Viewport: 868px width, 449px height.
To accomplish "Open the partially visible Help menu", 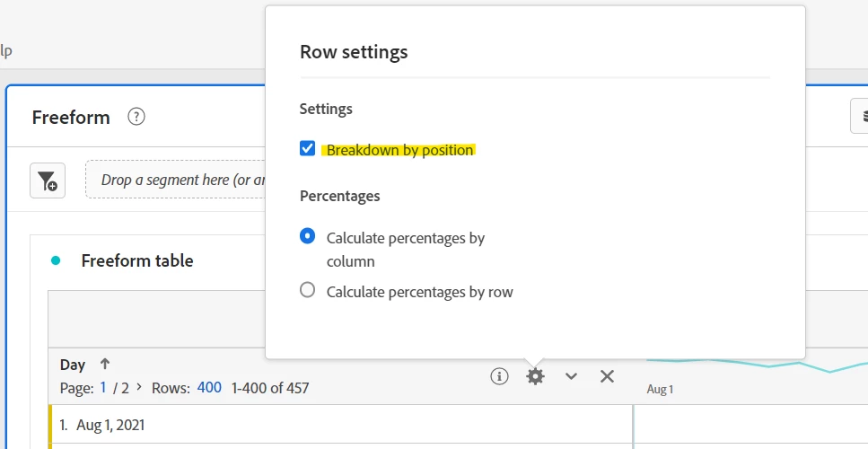I will coord(5,51).
